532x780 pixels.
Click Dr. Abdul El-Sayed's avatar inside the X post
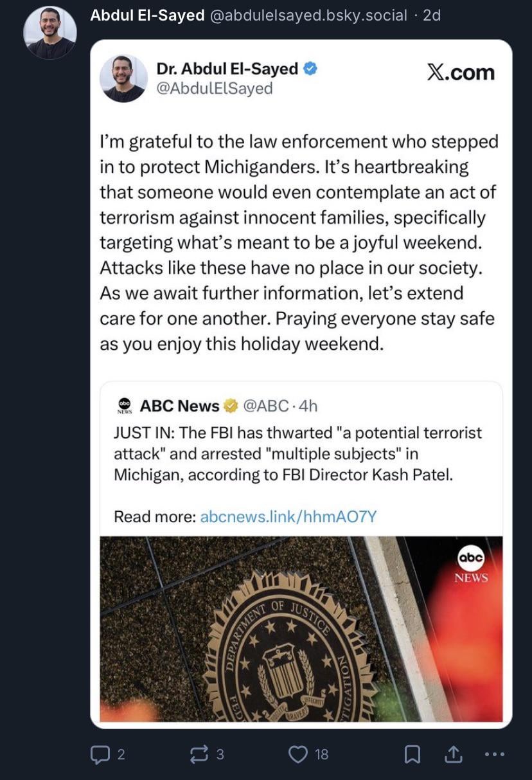coord(123,78)
